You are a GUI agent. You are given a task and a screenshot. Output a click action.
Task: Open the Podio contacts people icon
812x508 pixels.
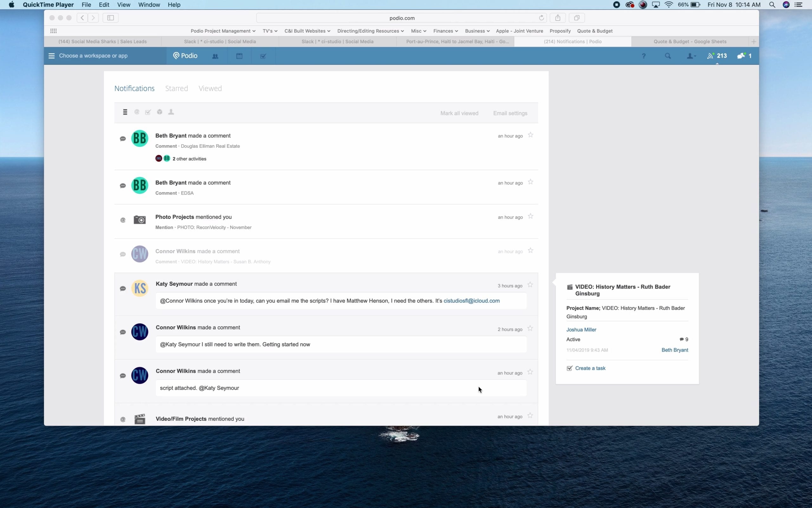[215, 56]
